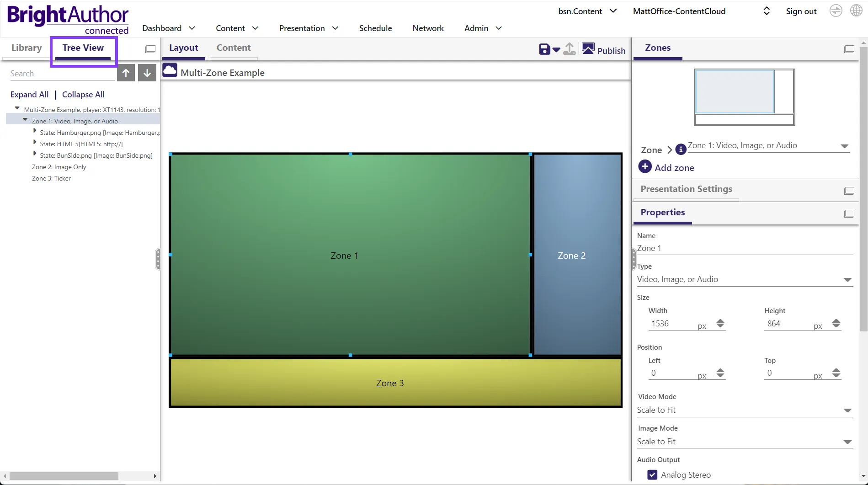Maximize the Library panel icon
868x485 pixels.
[150, 49]
